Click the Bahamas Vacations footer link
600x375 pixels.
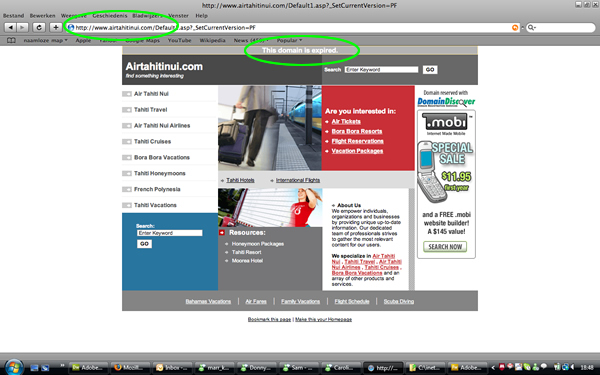coord(208,302)
